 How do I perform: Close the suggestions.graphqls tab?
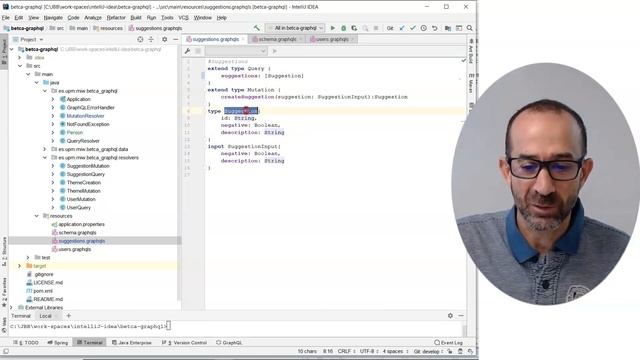click(x=243, y=40)
